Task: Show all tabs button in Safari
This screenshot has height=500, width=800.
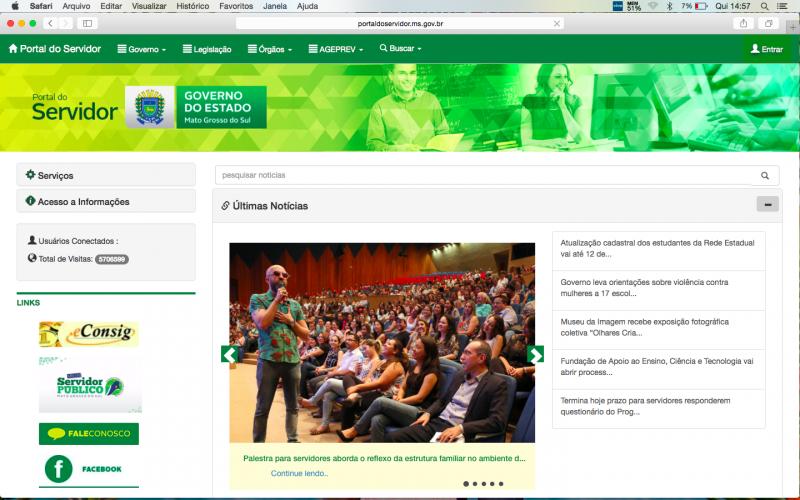Action: click(x=768, y=23)
